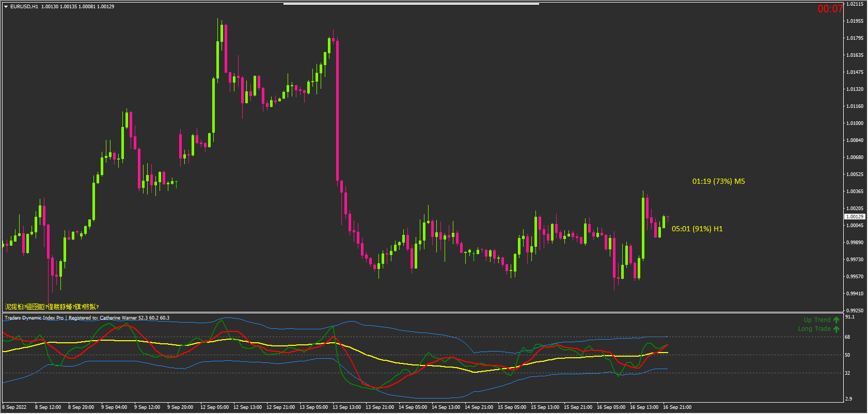Click the 0.99250 price scale label

coord(855,311)
